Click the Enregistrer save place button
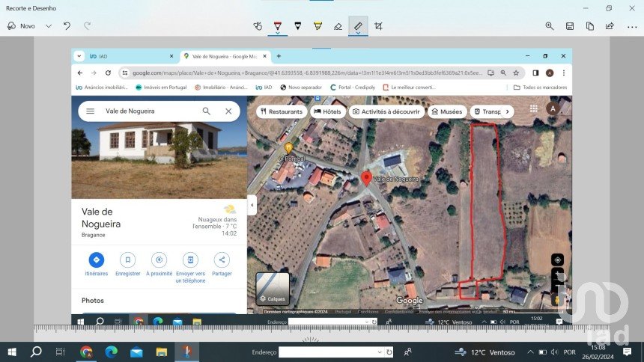644x362 pixels. [x=128, y=264]
